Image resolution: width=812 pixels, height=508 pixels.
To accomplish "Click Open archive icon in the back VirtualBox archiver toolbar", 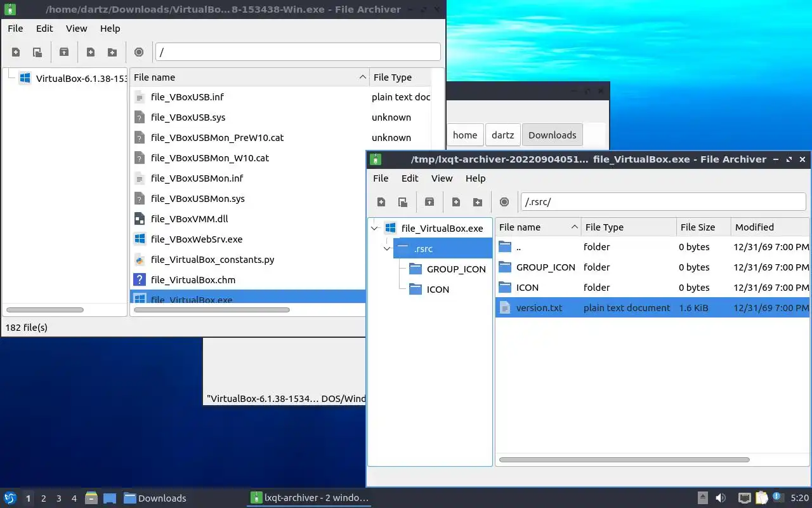I will coord(37,52).
